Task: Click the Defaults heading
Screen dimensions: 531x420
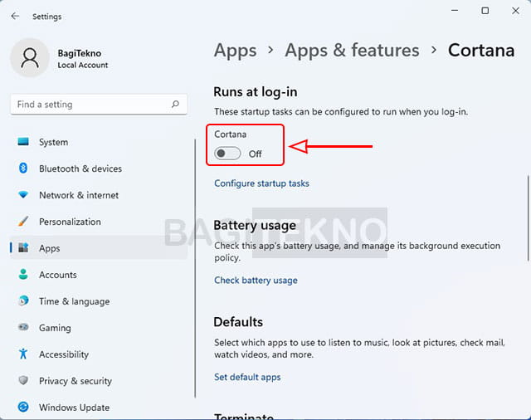Action: click(238, 322)
